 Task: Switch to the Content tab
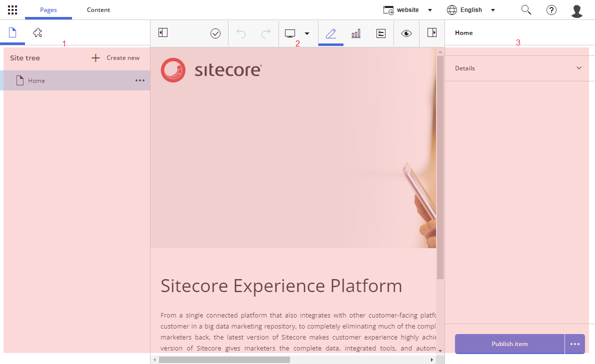point(98,10)
